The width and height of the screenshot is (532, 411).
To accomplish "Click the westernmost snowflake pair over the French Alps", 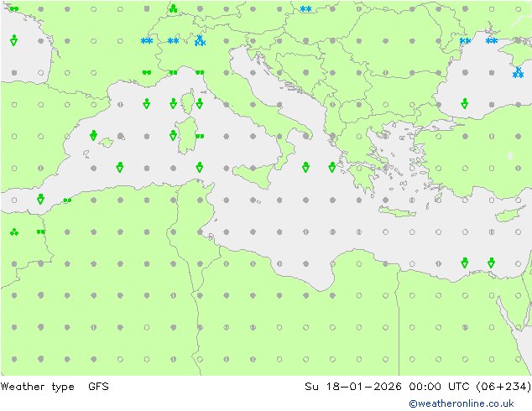I will [147, 41].
